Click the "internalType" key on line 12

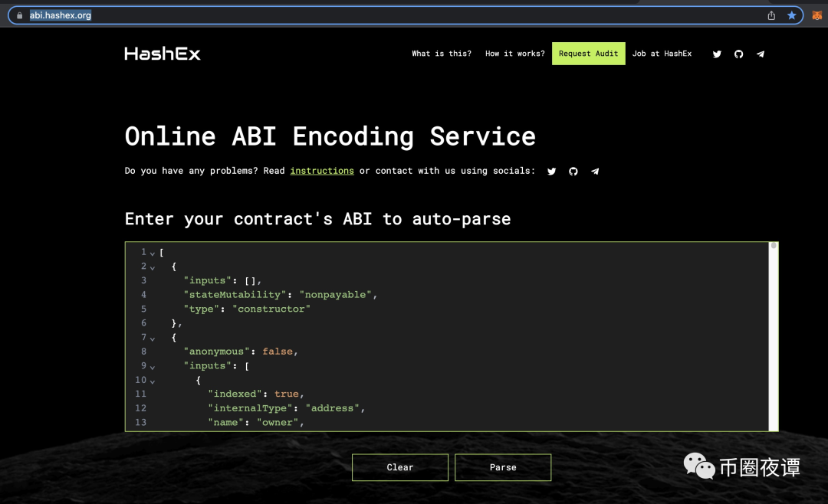point(250,408)
